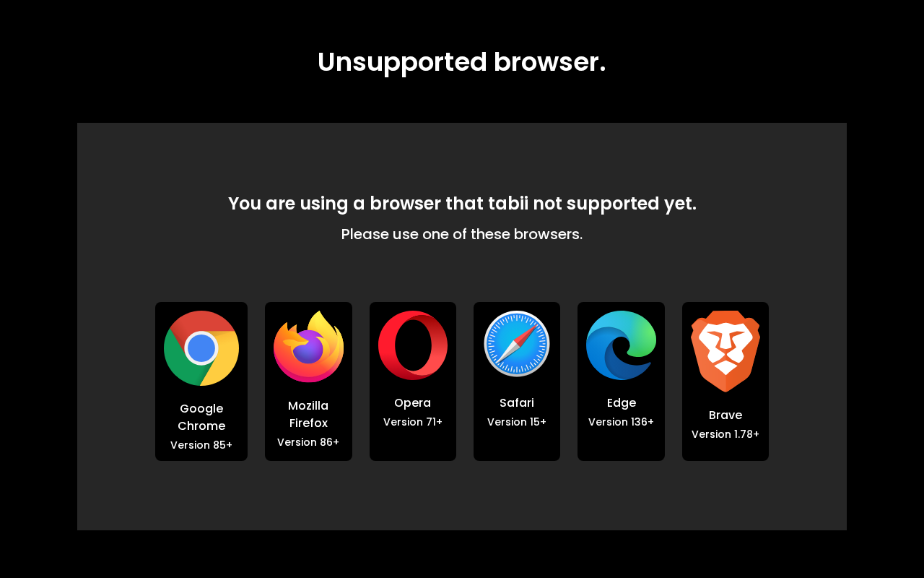
Task: Open the Mozilla Firefox name link
Action: click(308, 415)
